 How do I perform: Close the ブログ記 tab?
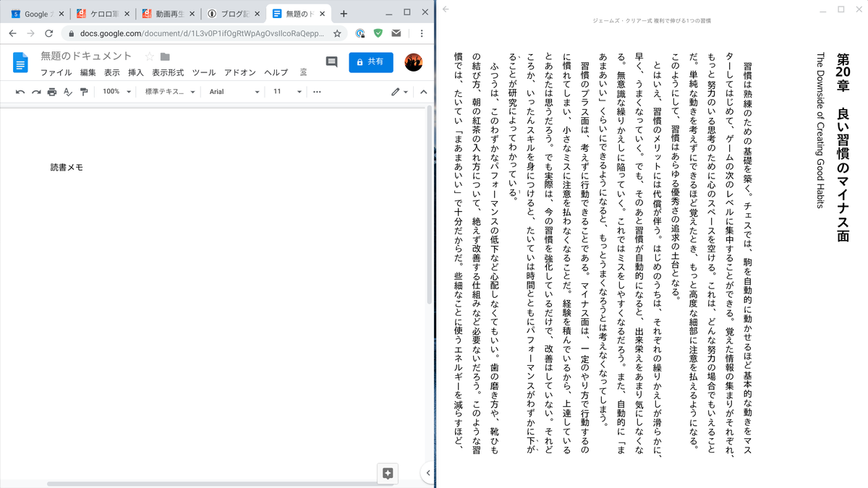(257, 14)
